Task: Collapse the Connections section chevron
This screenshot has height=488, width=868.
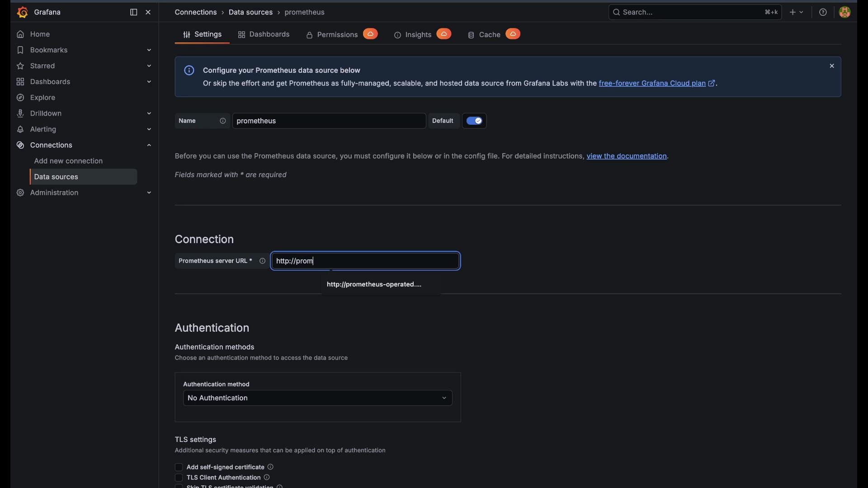Action: click(149, 145)
